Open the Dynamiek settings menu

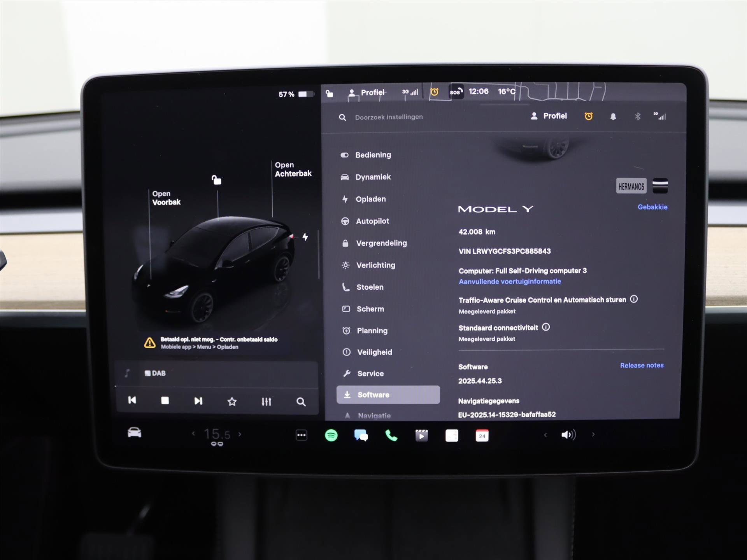click(366, 177)
